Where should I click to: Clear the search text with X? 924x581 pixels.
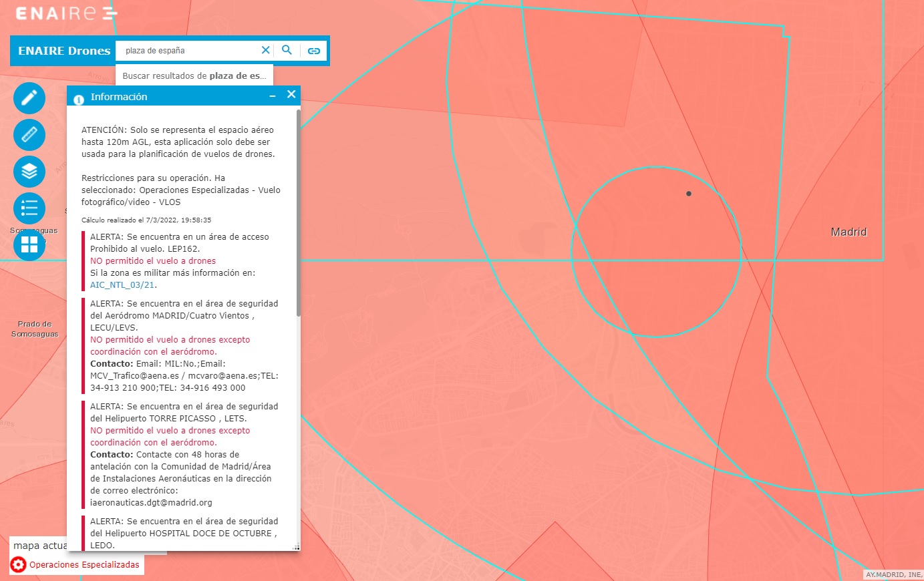(265, 50)
